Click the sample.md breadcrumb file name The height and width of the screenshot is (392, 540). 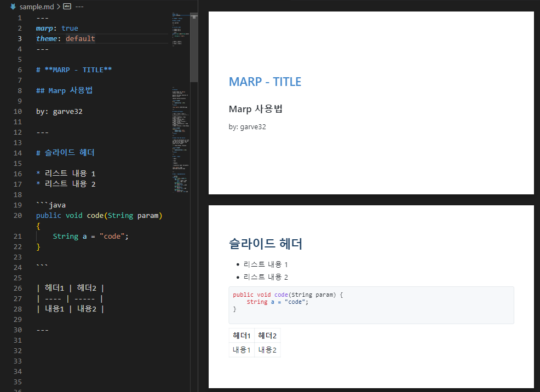[37, 7]
